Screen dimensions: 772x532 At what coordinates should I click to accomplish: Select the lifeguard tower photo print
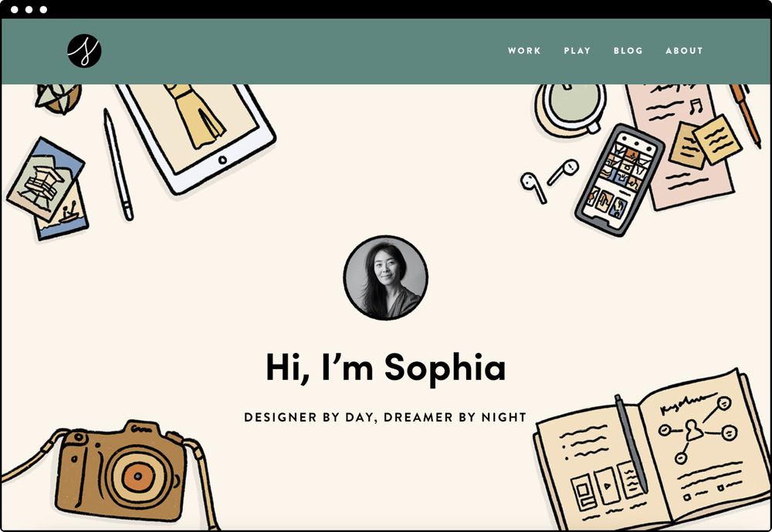(x=46, y=179)
